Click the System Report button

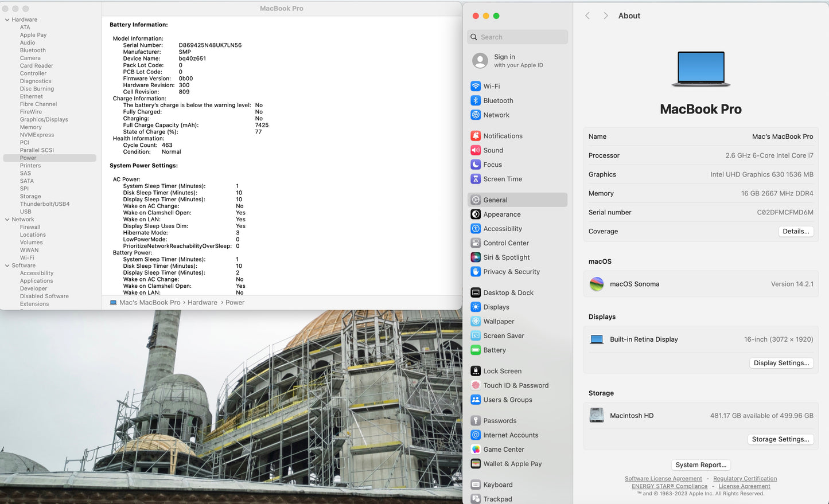point(700,465)
